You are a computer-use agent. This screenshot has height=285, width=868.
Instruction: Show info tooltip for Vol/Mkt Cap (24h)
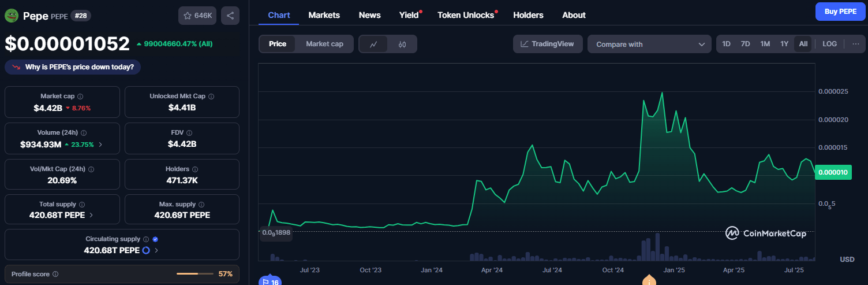[91, 169]
